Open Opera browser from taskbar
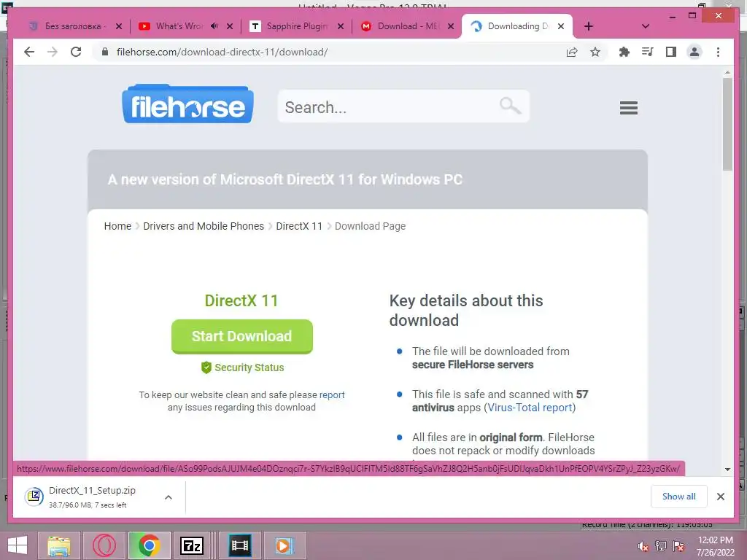 [104, 545]
